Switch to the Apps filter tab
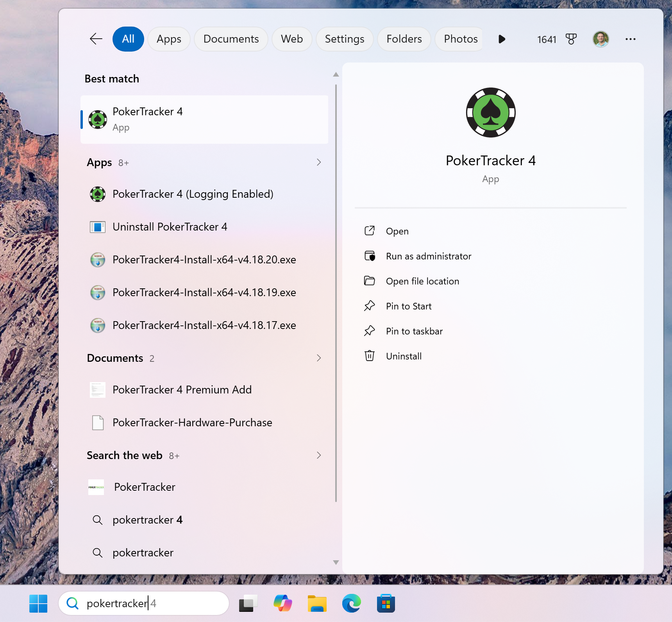 click(169, 39)
